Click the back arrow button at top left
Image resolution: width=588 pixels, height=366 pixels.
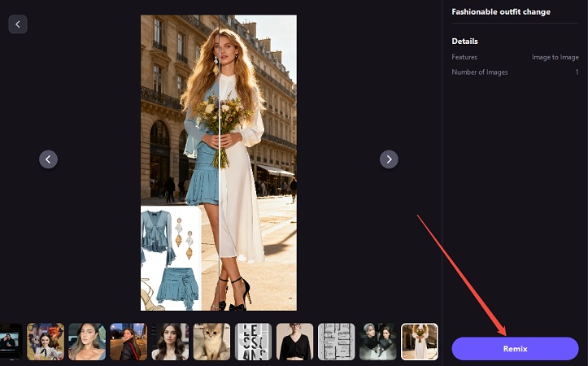pyautogui.click(x=18, y=24)
